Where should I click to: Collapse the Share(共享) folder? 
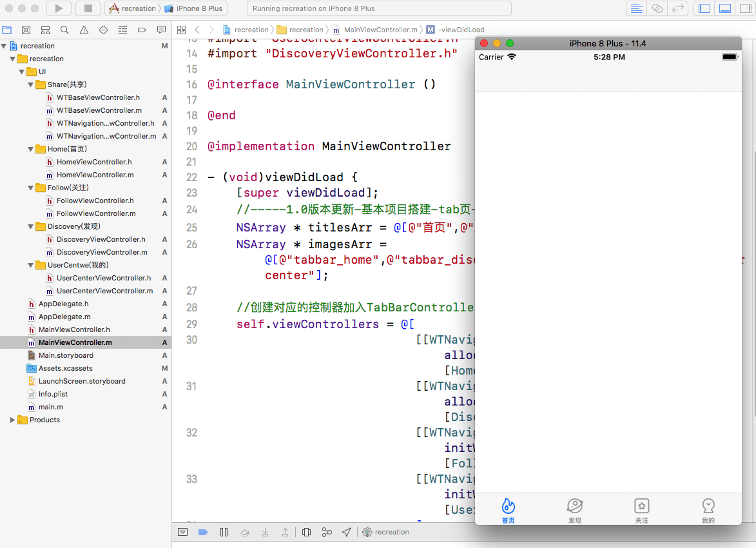click(32, 84)
